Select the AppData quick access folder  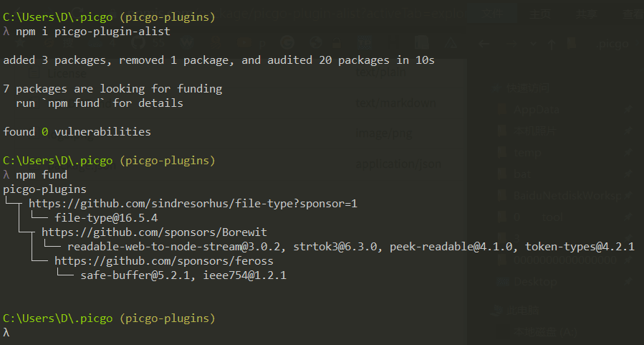pos(537,110)
